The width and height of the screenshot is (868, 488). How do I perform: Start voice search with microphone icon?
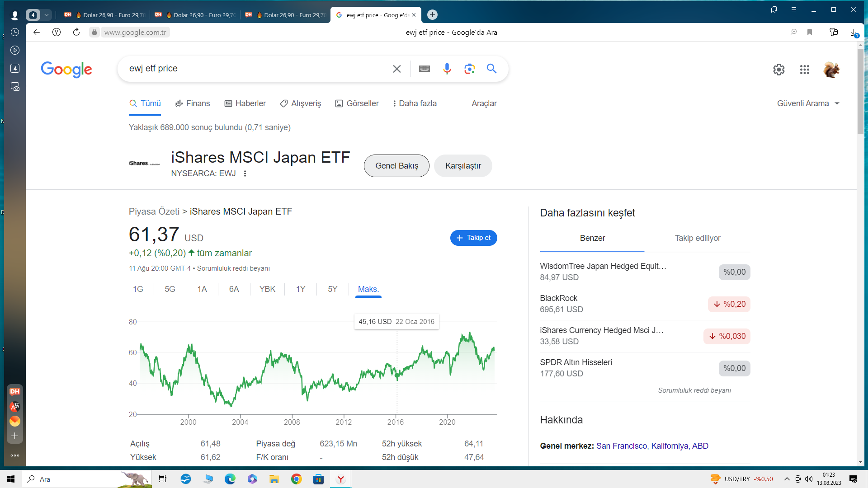coord(447,69)
